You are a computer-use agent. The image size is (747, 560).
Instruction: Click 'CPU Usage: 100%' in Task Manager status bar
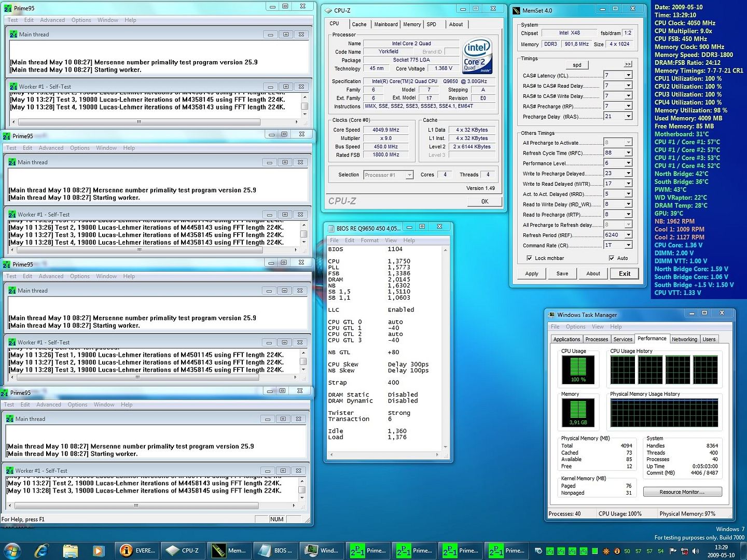(x=620, y=514)
